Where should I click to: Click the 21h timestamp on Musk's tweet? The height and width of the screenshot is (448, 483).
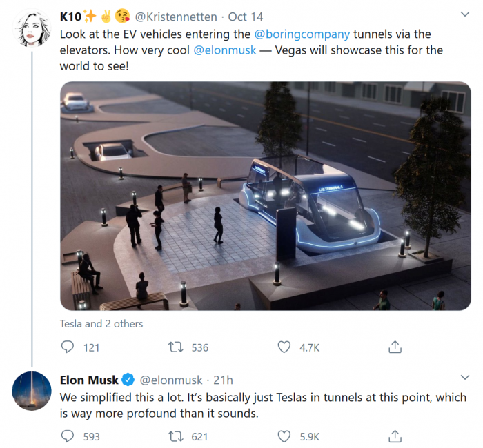click(224, 380)
